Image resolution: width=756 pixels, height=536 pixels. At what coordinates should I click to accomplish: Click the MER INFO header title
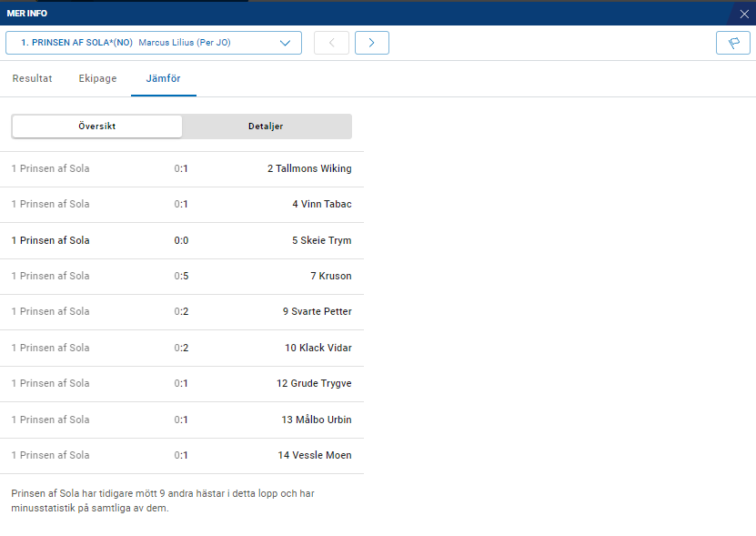coord(27,14)
